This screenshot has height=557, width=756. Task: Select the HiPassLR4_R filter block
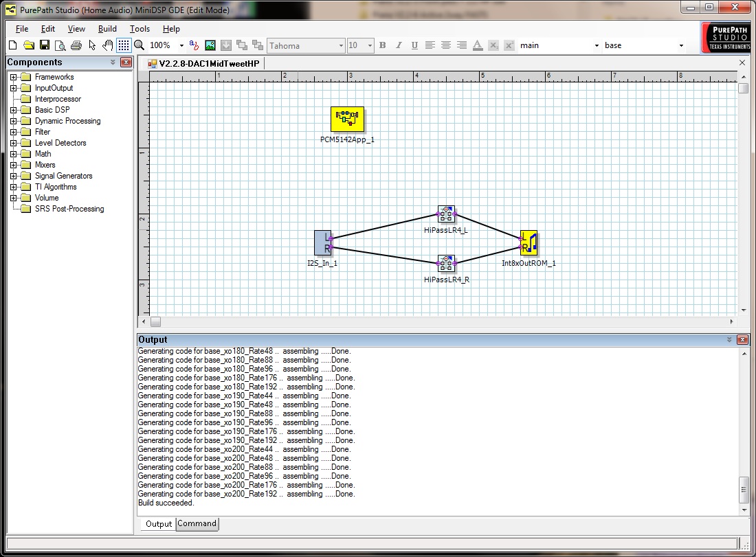(x=446, y=264)
